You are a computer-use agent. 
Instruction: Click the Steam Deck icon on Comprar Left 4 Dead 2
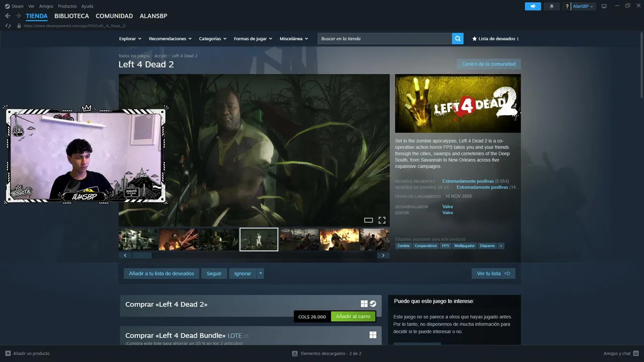(373, 304)
